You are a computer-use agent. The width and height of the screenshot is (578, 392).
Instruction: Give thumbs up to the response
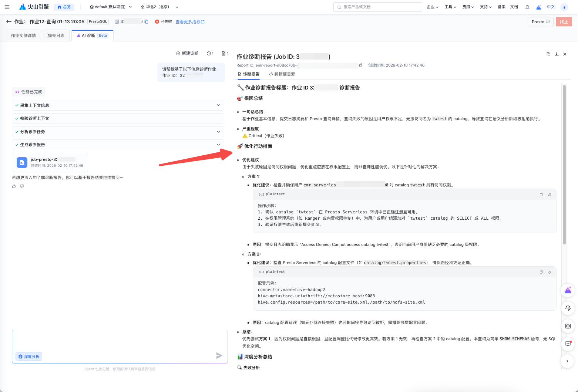(x=14, y=186)
